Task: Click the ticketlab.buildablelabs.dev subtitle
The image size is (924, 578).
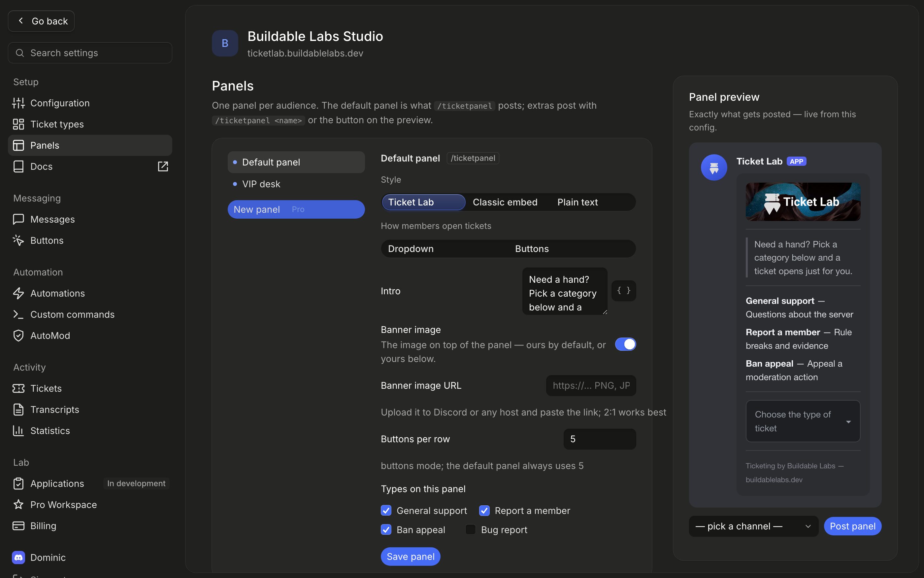Action: (305, 53)
